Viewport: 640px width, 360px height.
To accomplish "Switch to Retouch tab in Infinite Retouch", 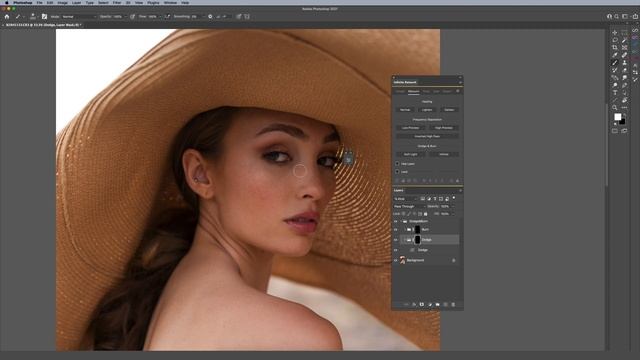I will point(413,91).
